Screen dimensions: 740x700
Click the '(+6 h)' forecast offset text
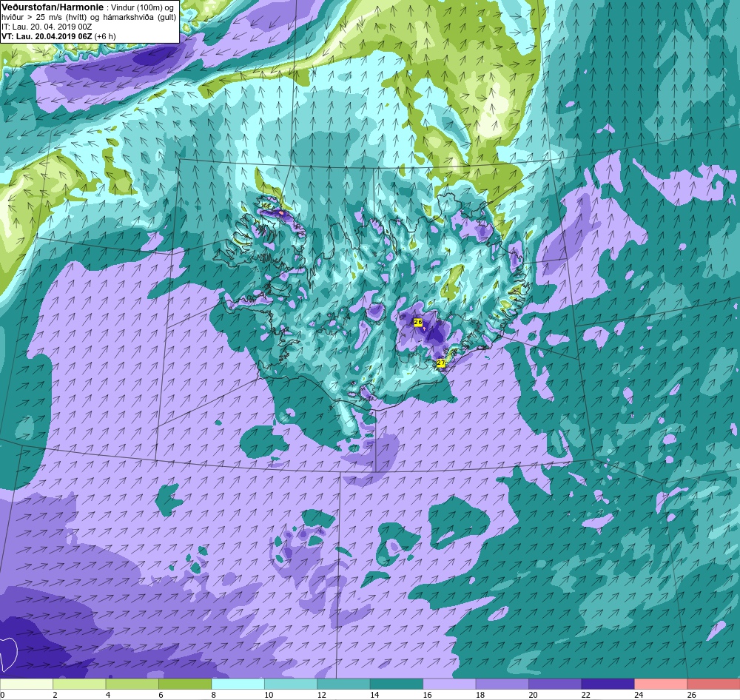tap(105, 36)
